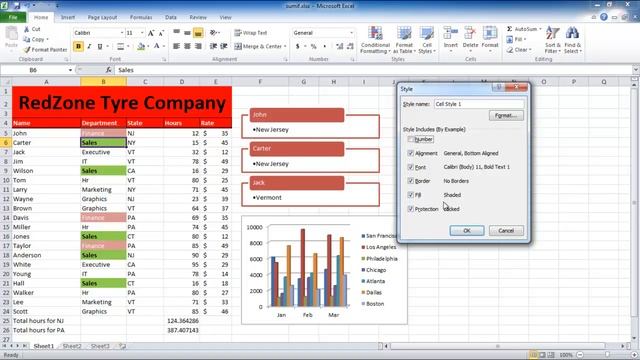Expand the Clear dropdown
This screenshot has width=640, height=360.
pyautogui.click(x=530, y=50)
